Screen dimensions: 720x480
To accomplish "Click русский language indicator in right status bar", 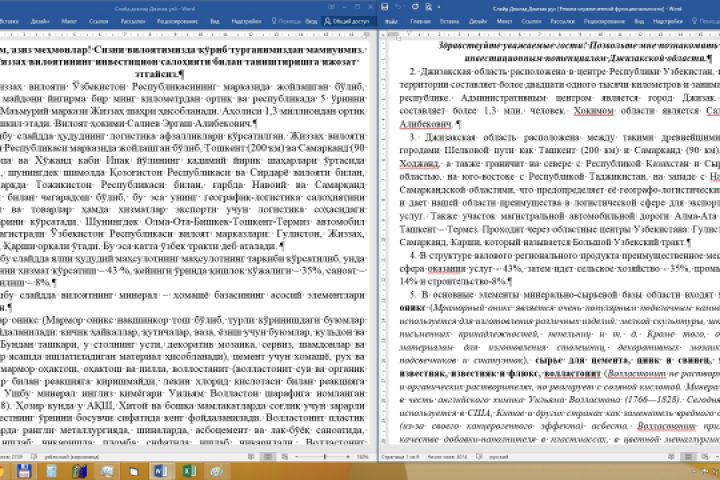I will pyautogui.click(x=498, y=457).
